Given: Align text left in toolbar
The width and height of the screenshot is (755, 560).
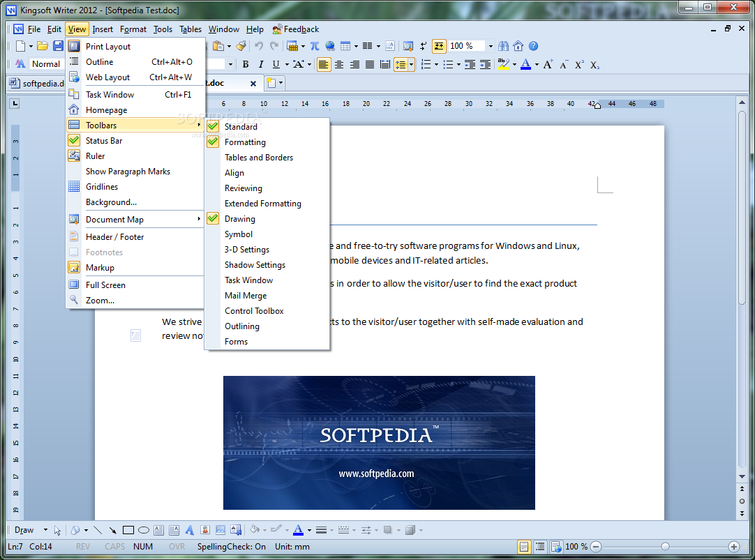Looking at the screenshot, I should (x=324, y=64).
